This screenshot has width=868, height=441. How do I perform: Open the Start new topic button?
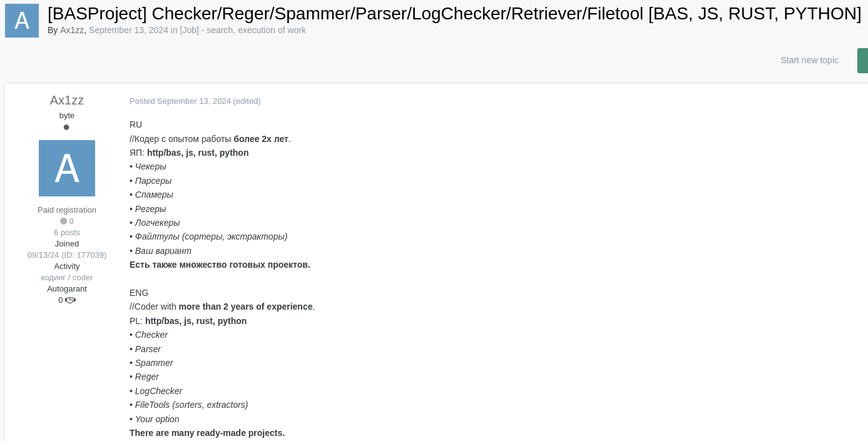coord(809,60)
